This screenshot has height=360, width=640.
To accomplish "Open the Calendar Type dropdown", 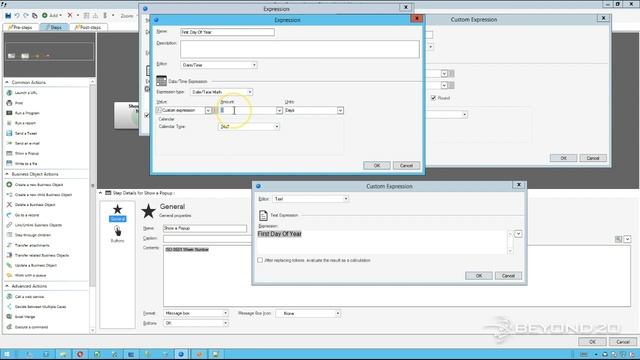I will [x=276, y=127].
